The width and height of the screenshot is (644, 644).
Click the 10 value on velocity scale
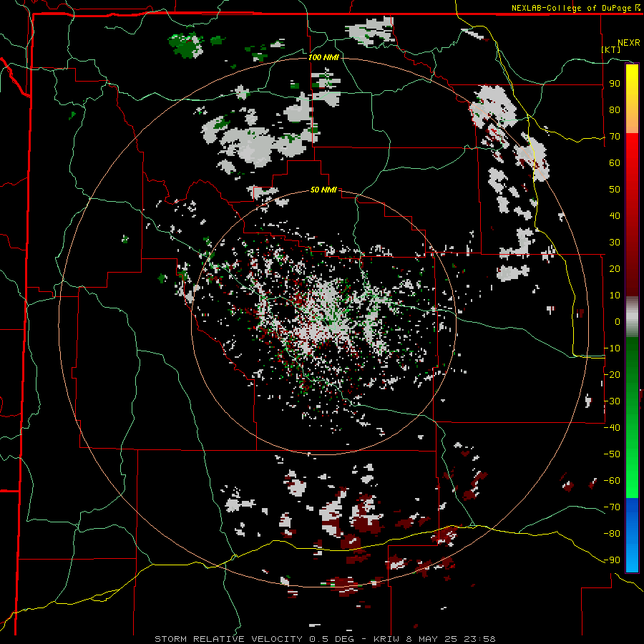pos(615,296)
